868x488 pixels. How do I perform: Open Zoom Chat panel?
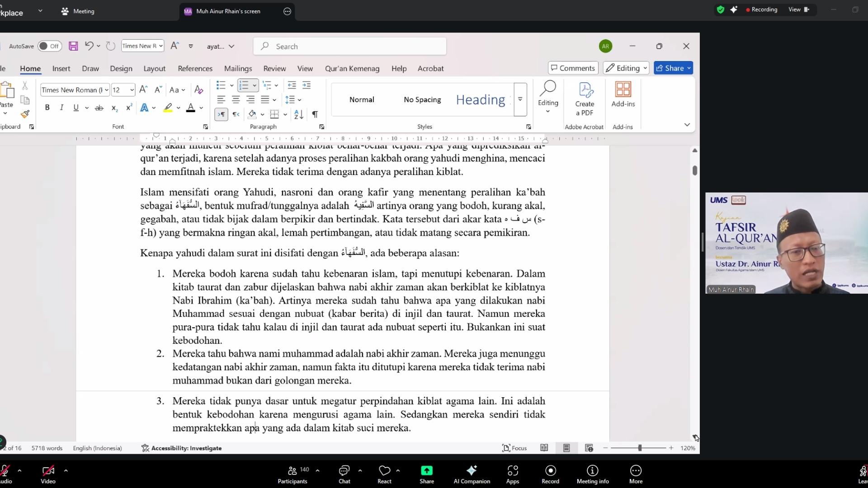pos(344,474)
